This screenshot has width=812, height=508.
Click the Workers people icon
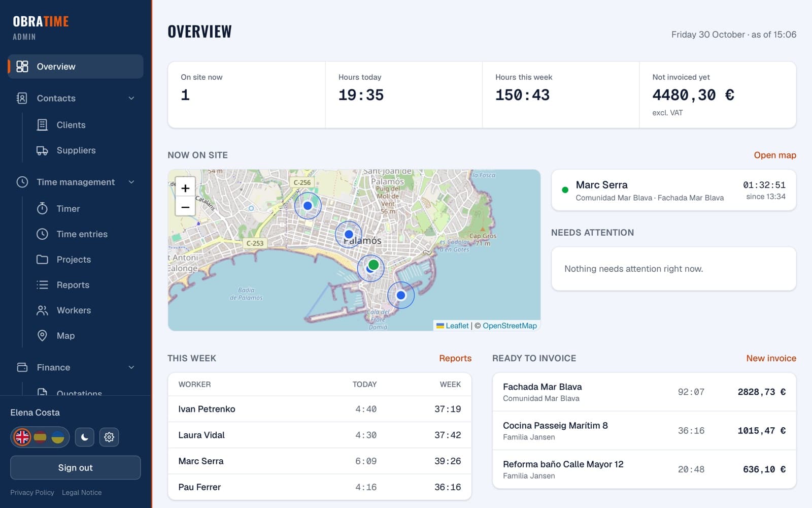[x=42, y=310]
